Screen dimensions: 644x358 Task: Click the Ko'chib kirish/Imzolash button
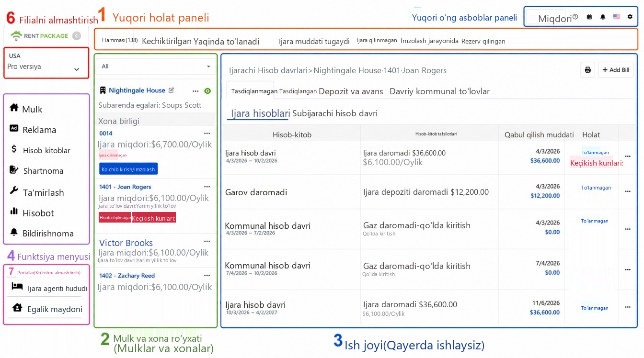[x=128, y=169]
